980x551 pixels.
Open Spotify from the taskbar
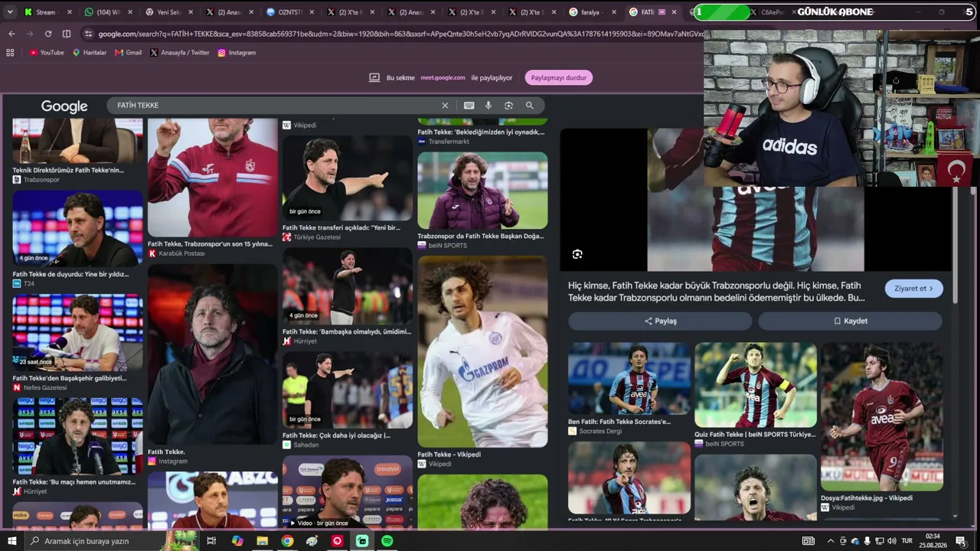tap(387, 541)
